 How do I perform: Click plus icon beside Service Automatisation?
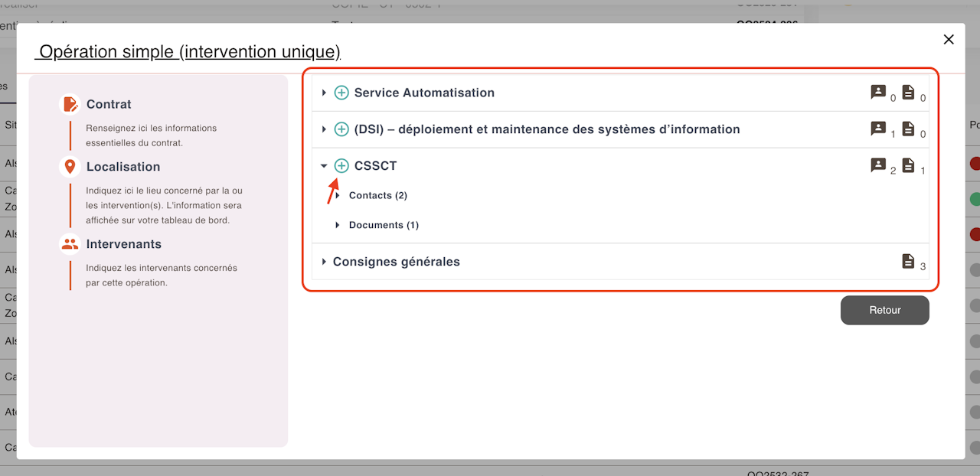coord(341,93)
